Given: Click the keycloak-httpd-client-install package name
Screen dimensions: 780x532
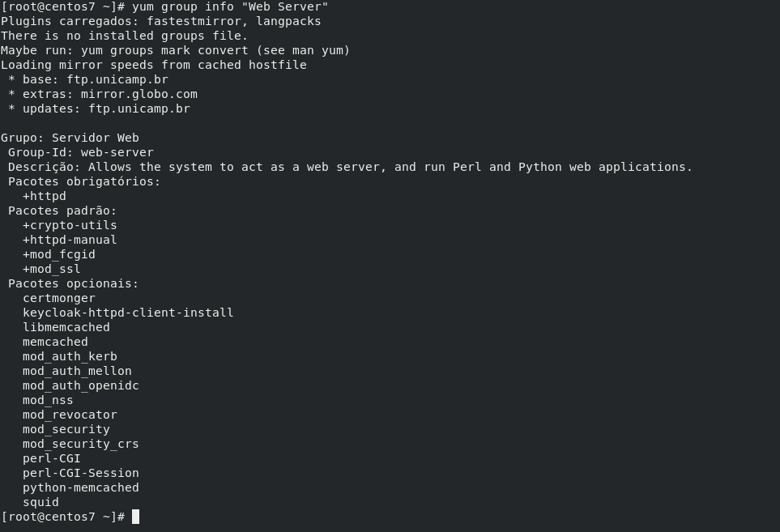Looking at the screenshot, I should [x=128, y=313].
